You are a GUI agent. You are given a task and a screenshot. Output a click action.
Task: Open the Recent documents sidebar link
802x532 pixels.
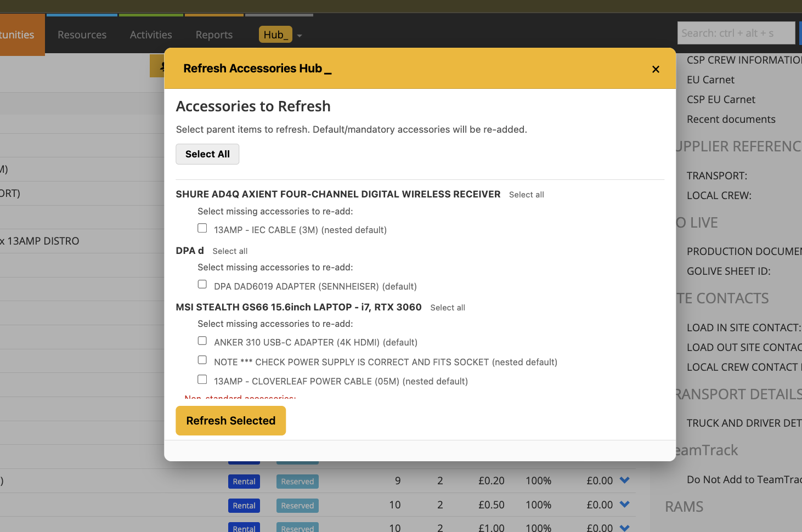click(x=731, y=119)
